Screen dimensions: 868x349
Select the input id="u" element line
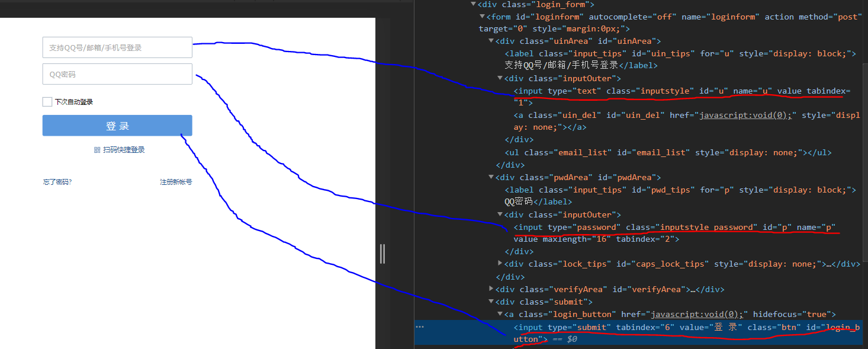coord(682,97)
